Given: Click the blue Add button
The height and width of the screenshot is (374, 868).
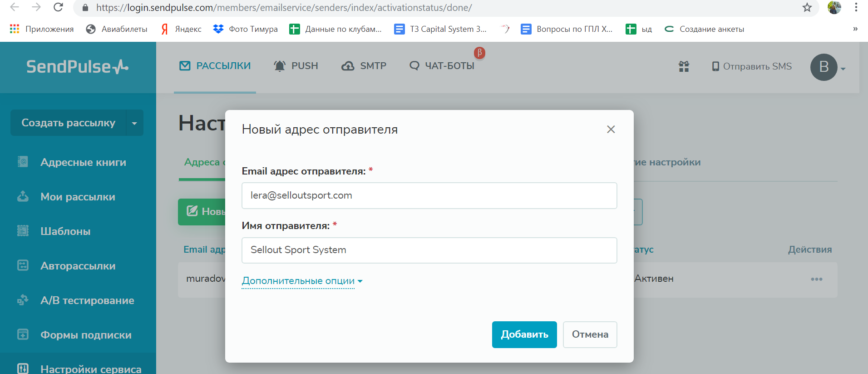Looking at the screenshot, I should pos(524,334).
